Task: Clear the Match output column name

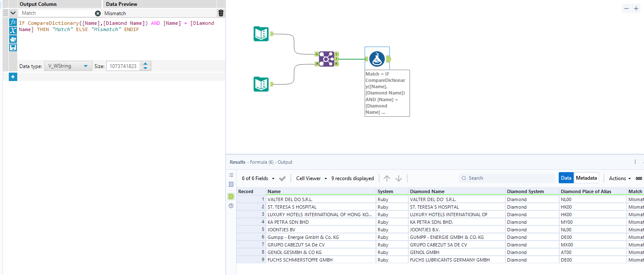Action: [x=98, y=13]
